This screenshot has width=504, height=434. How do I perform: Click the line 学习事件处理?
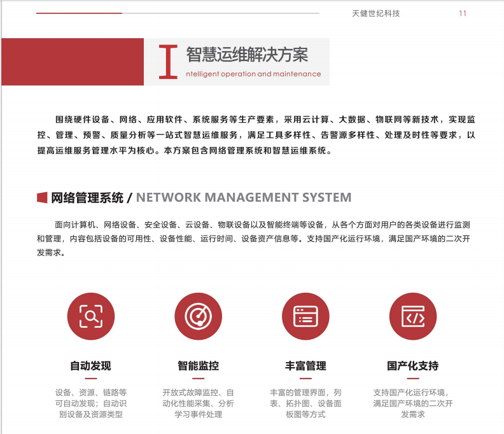(199, 414)
